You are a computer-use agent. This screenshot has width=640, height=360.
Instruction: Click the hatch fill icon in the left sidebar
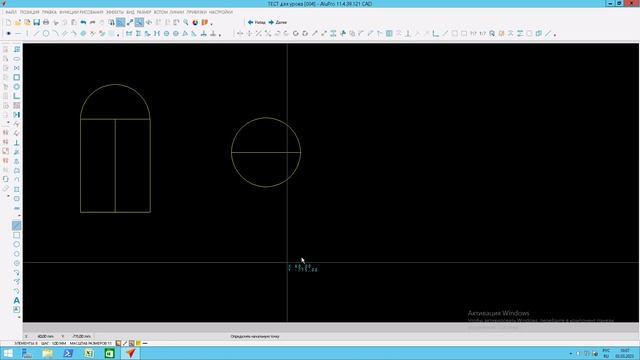[16, 105]
